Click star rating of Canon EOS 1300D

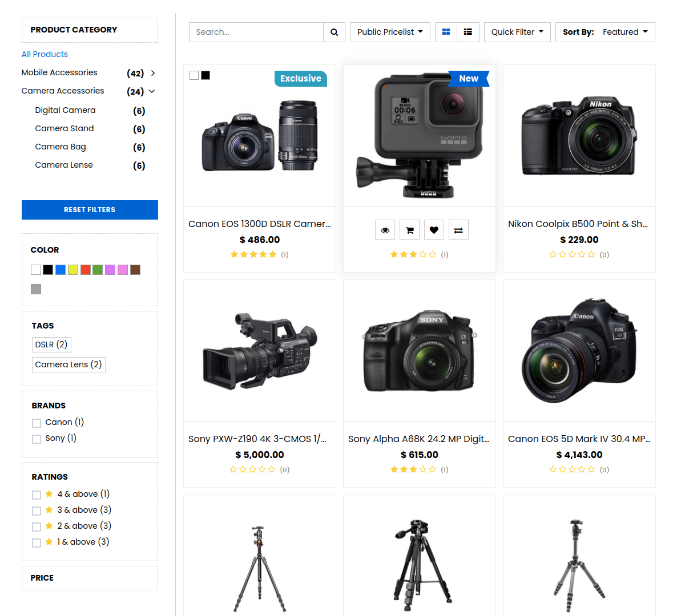click(253, 254)
